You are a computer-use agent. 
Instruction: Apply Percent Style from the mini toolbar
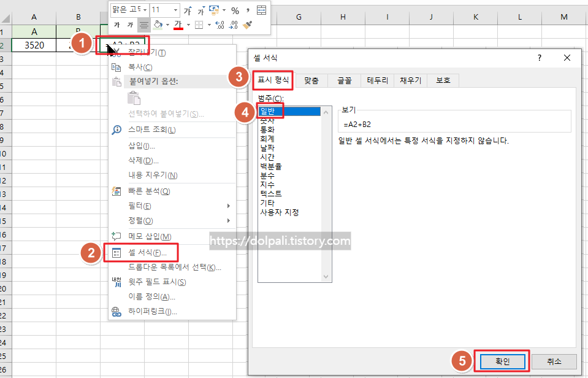coord(235,9)
